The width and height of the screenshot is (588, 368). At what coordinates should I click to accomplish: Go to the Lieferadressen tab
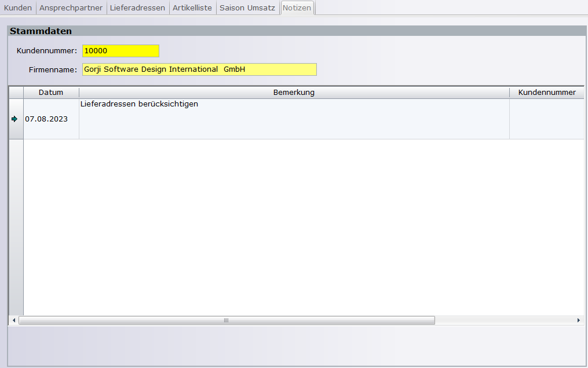[x=137, y=8]
